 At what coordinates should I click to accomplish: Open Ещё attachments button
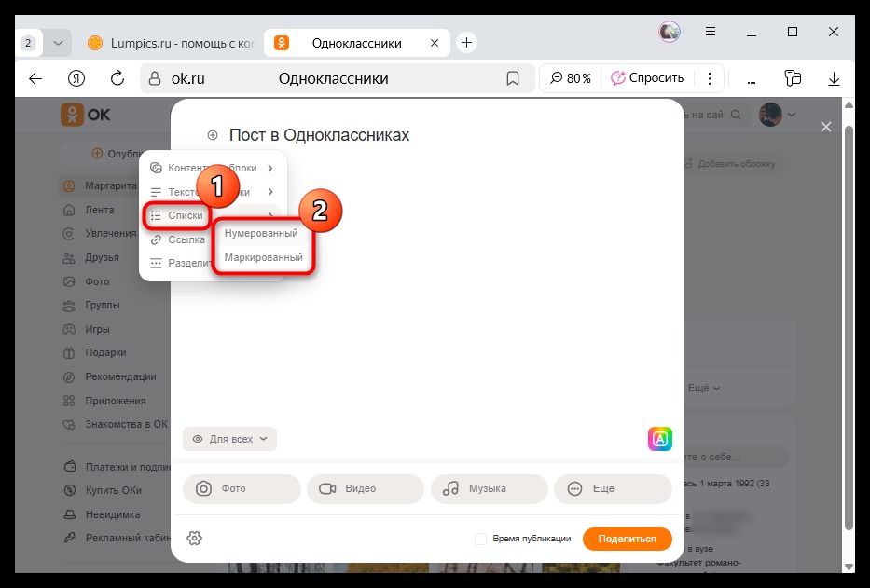613,488
